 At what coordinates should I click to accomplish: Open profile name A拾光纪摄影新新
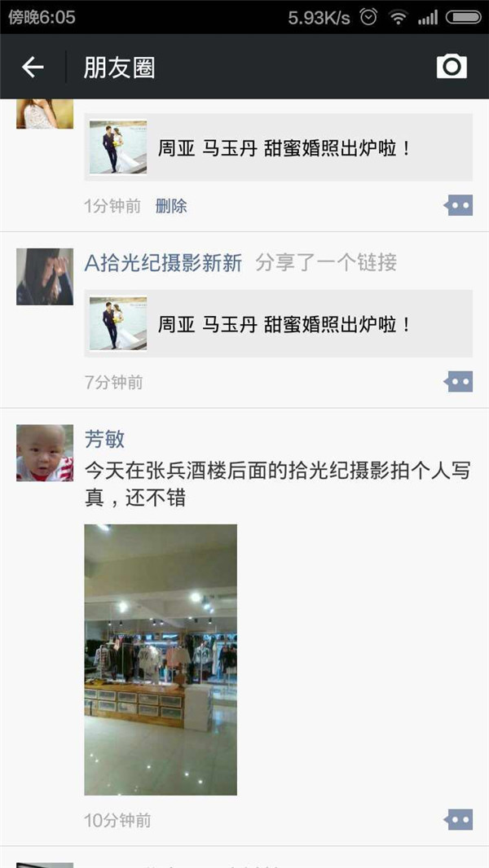pyautogui.click(x=163, y=262)
